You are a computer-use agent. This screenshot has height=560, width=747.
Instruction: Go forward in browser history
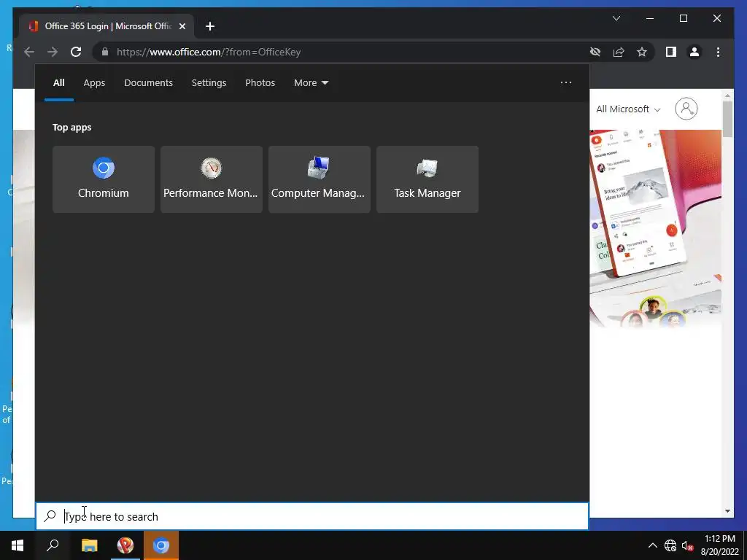pos(53,52)
